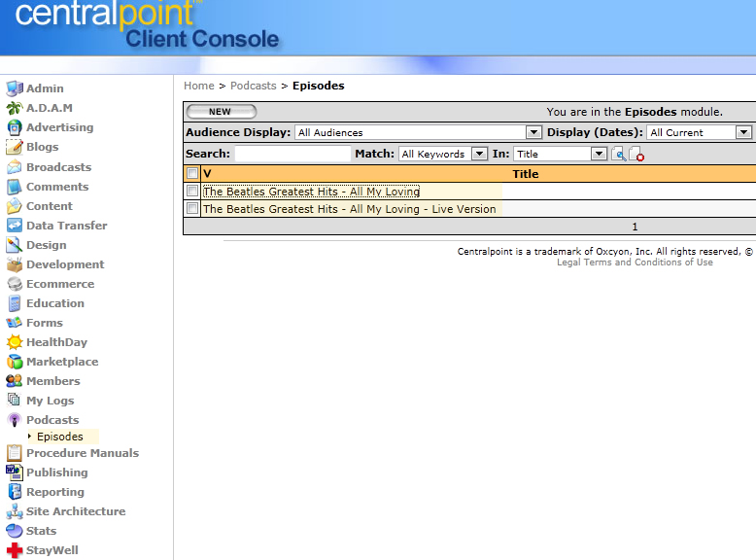Click the HealthDay sun icon
Screen dimensions: 756x560
tap(14, 342)
